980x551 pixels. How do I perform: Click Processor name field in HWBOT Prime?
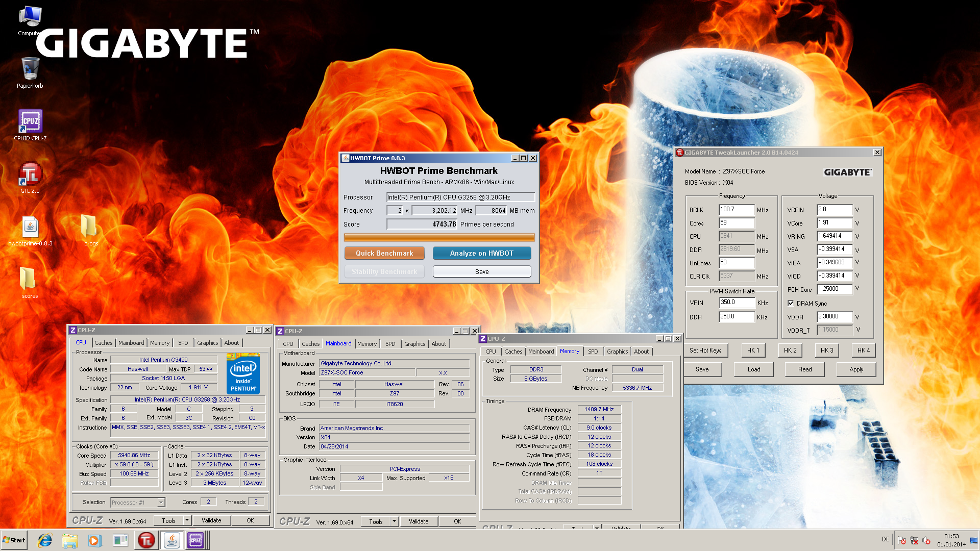tap(460, 197)
